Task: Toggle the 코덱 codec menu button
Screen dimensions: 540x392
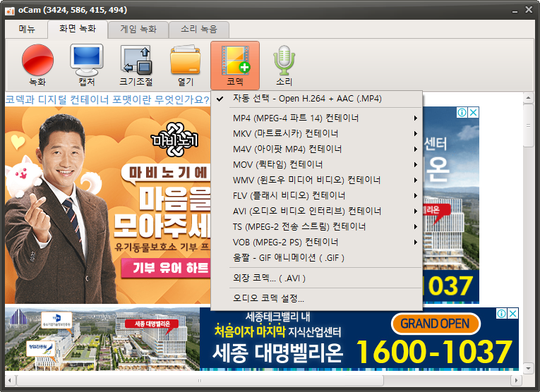Action: 235,65
